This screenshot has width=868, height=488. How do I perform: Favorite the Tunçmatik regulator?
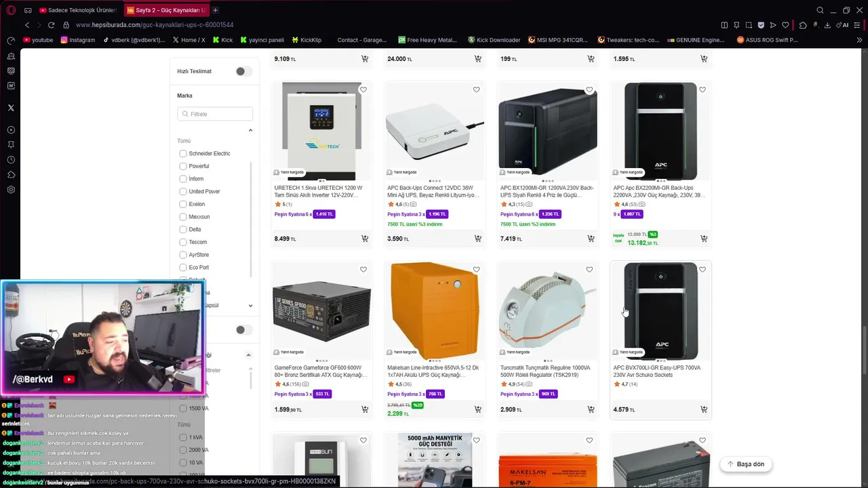tap(589, 270)
